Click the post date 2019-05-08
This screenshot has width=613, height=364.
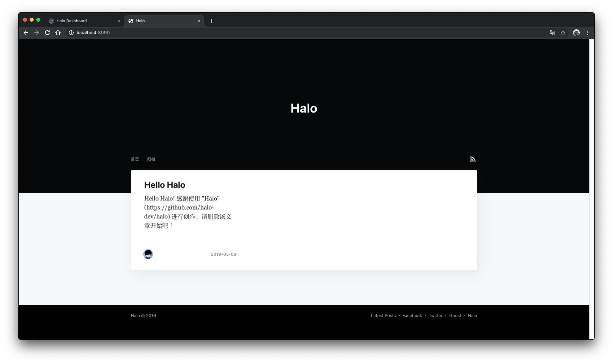[x=223, y=254]
